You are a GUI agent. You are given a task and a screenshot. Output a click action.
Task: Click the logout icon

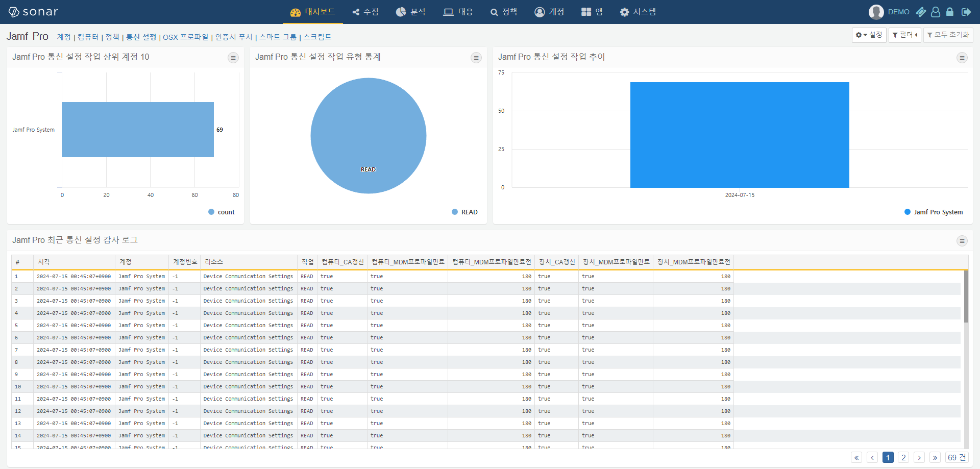966,12
